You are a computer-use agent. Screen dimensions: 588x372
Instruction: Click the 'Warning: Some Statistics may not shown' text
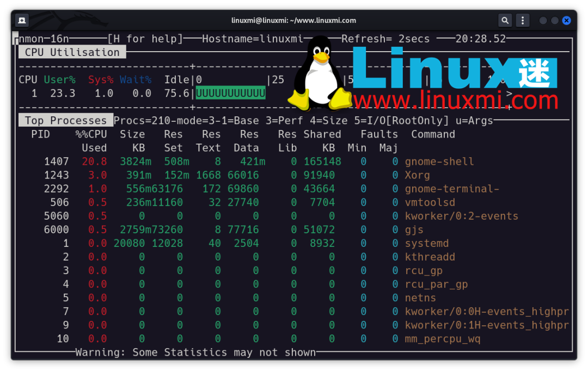tap(195, 352)
